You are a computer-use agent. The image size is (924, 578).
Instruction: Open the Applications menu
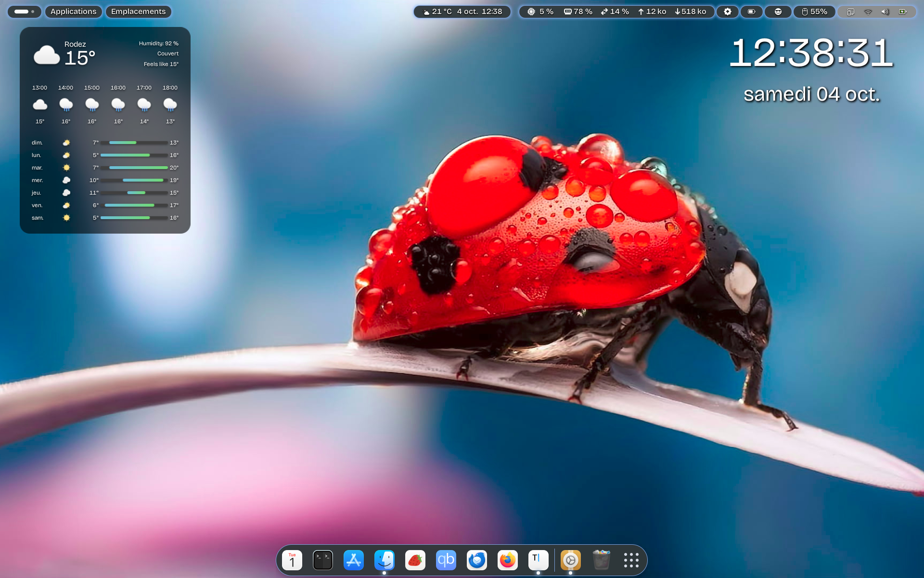73,12
